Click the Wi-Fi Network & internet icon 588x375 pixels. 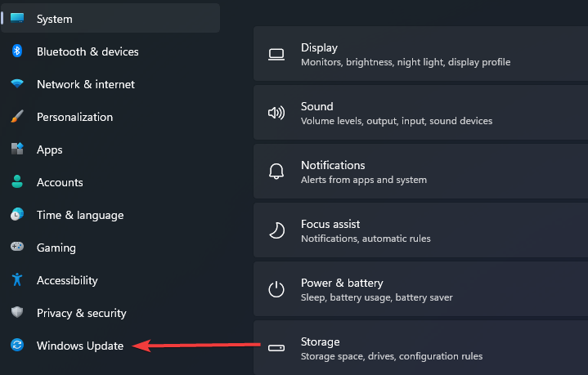tap(17, 83)
